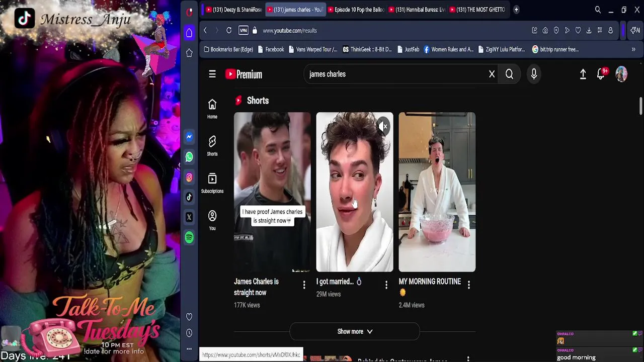
Task: Play the I got married short thumbnail
Action: pos(355,192)
